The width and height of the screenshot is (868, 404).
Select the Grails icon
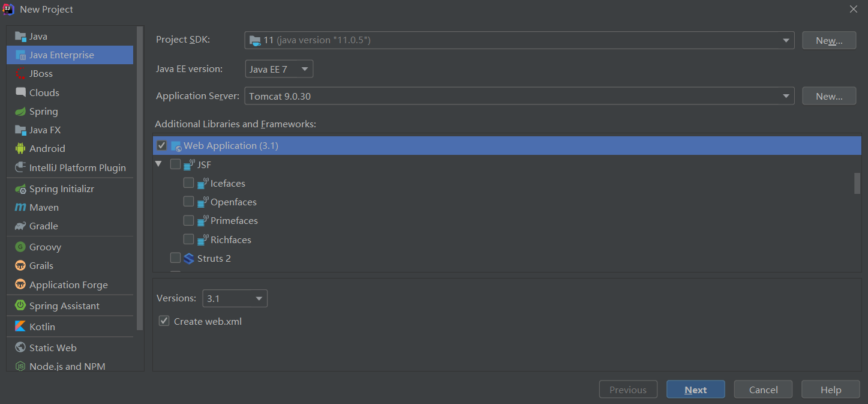[20, 266]
